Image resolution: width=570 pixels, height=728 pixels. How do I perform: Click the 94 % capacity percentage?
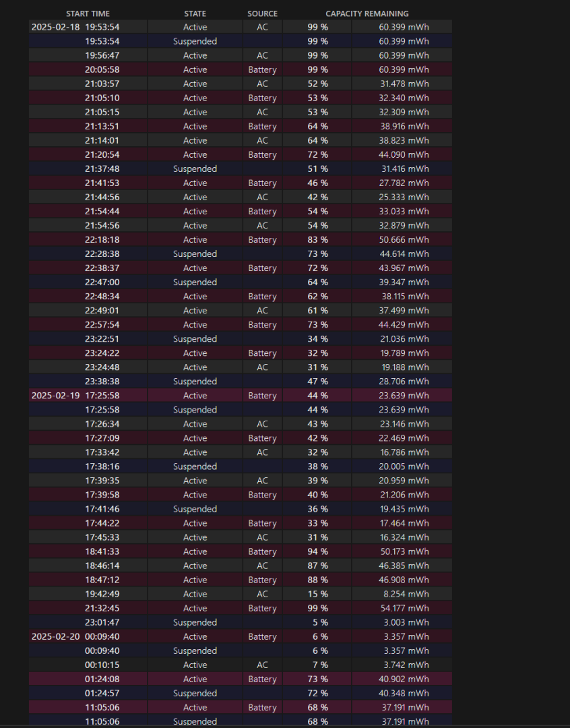317,551
